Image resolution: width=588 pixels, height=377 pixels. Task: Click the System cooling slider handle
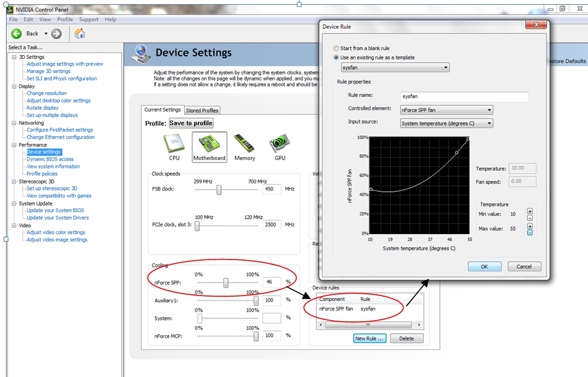pyautogui.click(x=200, y=318)
